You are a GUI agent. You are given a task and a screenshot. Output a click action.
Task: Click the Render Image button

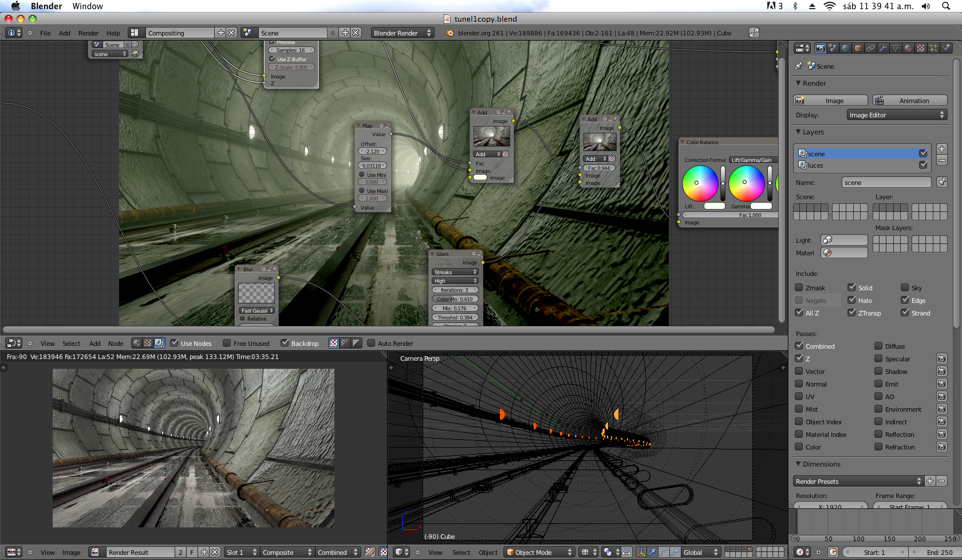[x=830, y=101]
